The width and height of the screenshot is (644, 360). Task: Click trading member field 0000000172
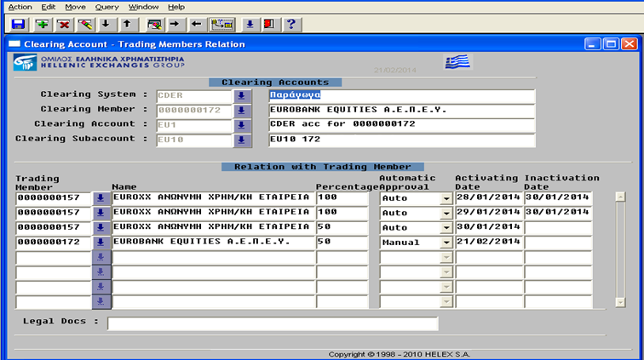(54, 243)
